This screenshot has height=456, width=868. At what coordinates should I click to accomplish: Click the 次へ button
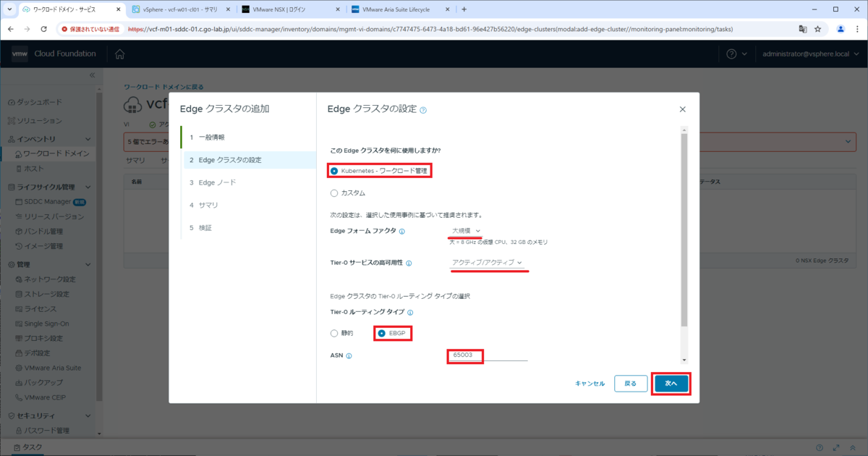click(671, 384)
